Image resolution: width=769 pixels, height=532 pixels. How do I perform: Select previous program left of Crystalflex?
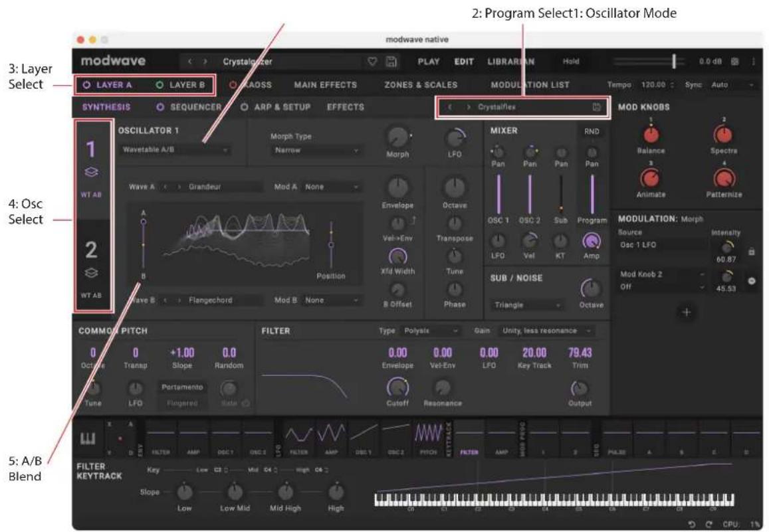(x=450, y=107)
